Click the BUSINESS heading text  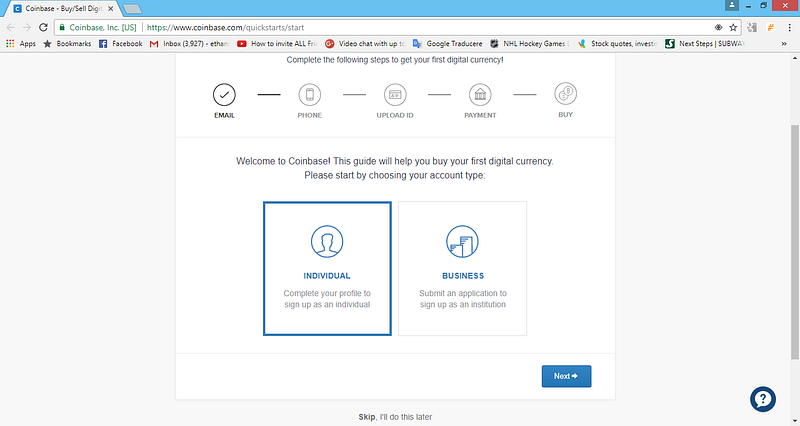click(x=463, y=276)
